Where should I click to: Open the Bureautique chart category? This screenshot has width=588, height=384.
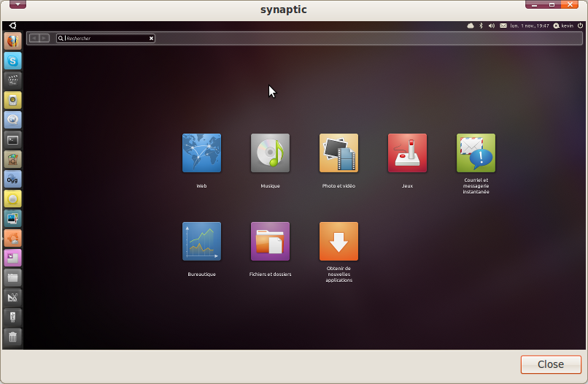click(x=201, y=242)
